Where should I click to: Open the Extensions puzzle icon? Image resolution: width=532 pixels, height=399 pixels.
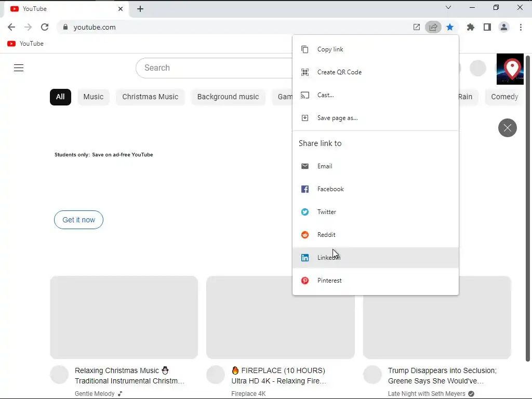point(470,27)
